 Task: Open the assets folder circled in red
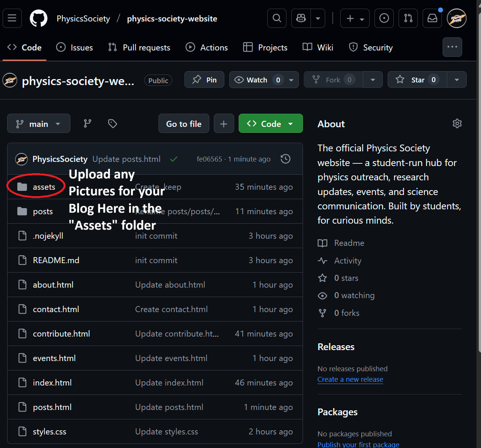pyautogui.click(x=44, y=186)
